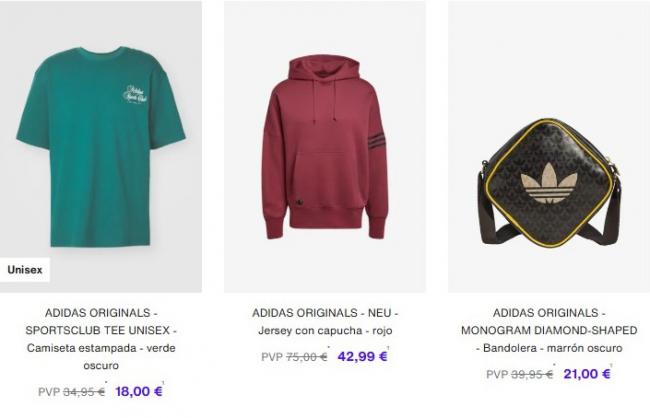Click the three stripes on the hoodie sleeve

377,141
